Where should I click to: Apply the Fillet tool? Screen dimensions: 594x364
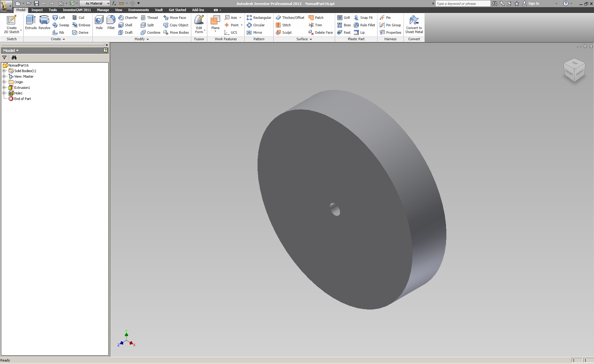[x=111, y=23]
